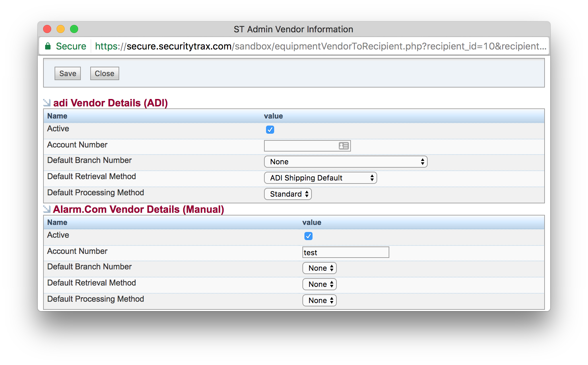Click the 'Default Branch Number' label under Alarm.Com
The image size is (588, 365).
[x=89, y=267]
